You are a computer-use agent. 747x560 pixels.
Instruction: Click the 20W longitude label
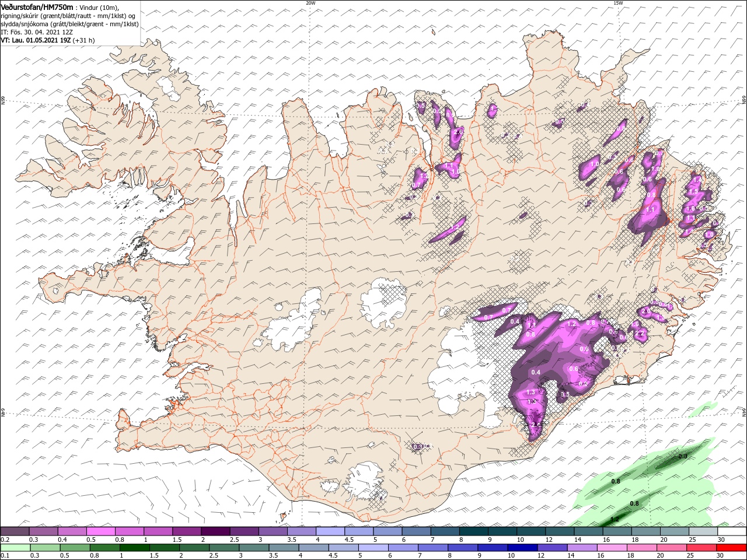pyautogui.click(x=310, y=3)
